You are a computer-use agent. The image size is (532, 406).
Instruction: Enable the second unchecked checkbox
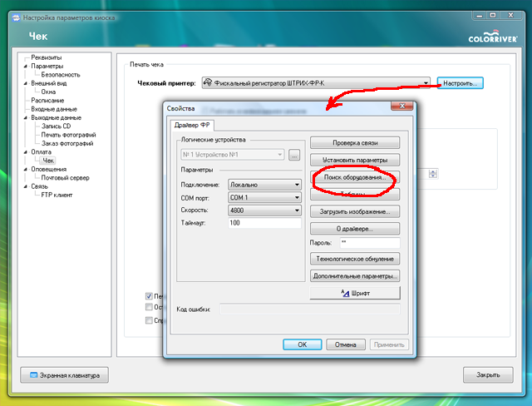(150, 307)
